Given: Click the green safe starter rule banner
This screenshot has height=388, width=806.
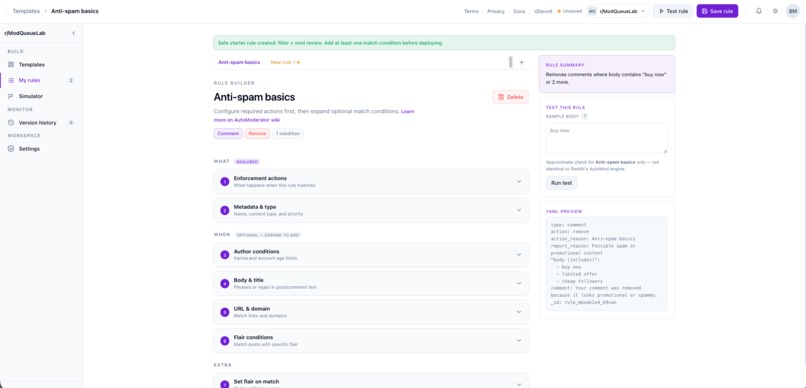Looking at the screenshot, I should click(444, 43).
